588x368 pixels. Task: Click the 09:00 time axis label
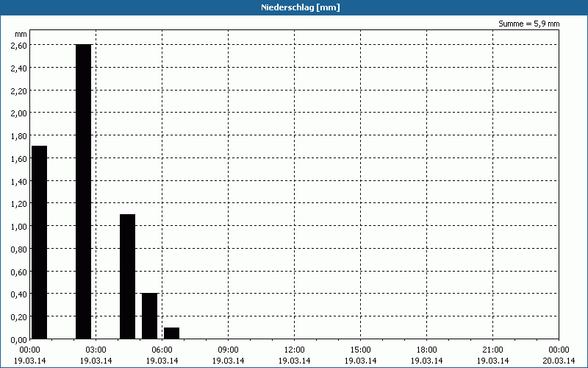pyautogui.click(x=229, y=350)
